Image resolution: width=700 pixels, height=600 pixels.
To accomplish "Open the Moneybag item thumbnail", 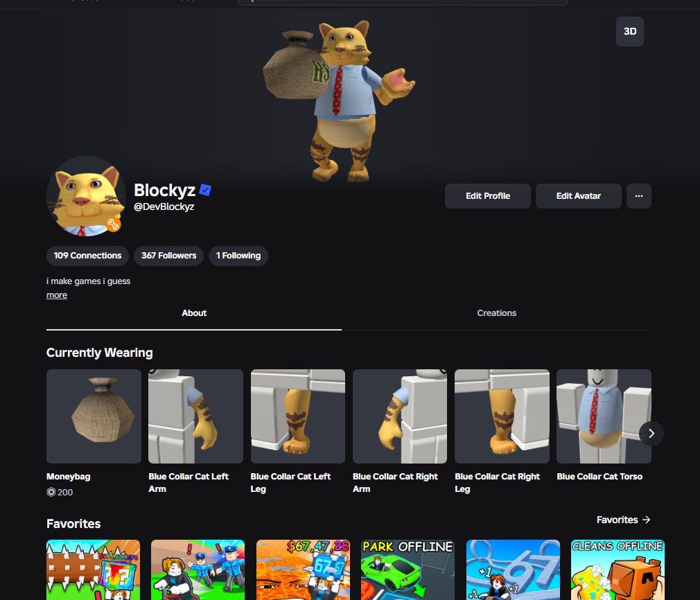I will point(94,416).
